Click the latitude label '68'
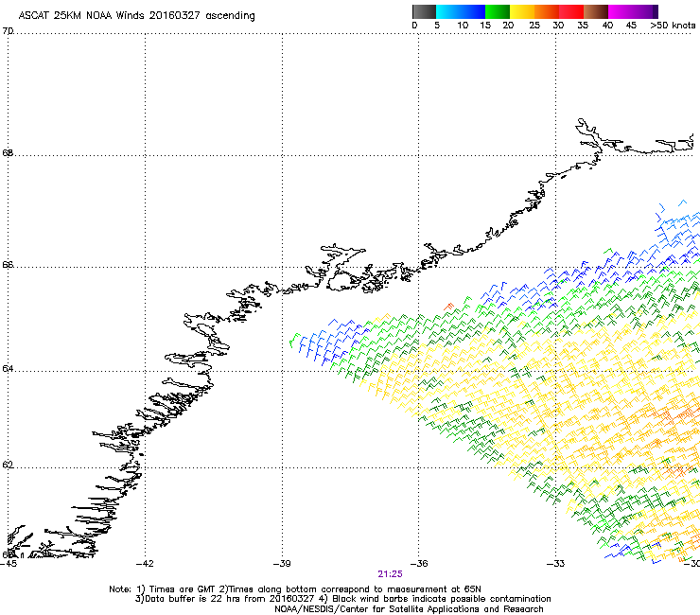Image resolution: width=700 pixels, height=615 pixels. pyautogui.click(x=8, y=152)
